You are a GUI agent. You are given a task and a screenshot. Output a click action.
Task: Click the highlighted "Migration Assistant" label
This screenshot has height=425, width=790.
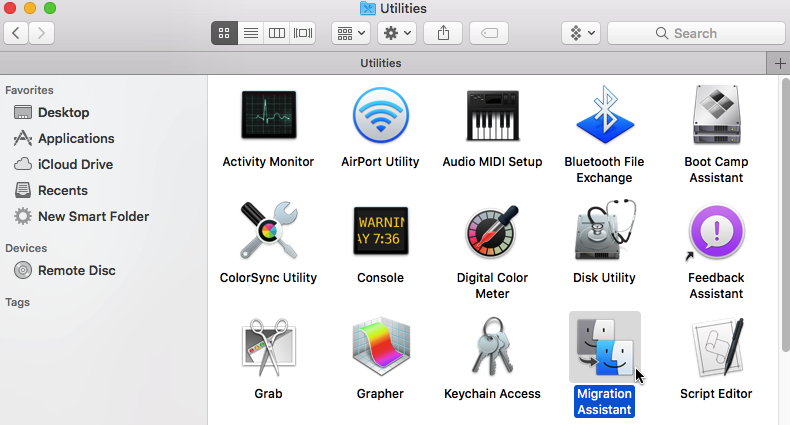click(605, 401)
